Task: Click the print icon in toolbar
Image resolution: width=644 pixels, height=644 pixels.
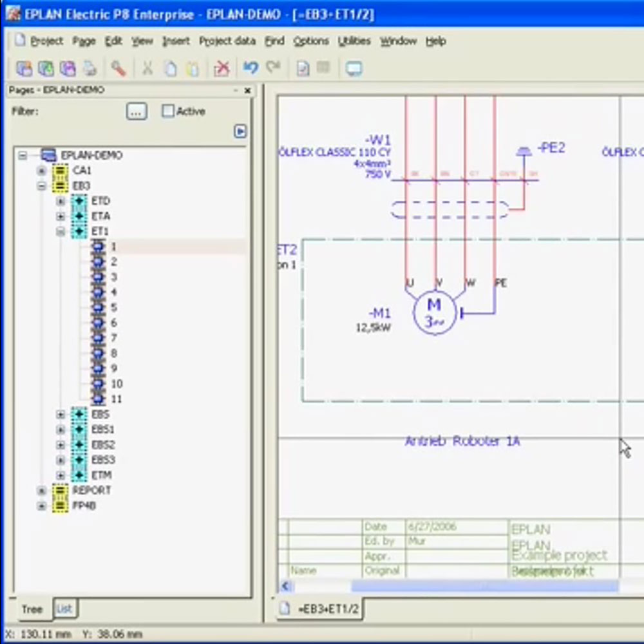Action: (90, 69)
